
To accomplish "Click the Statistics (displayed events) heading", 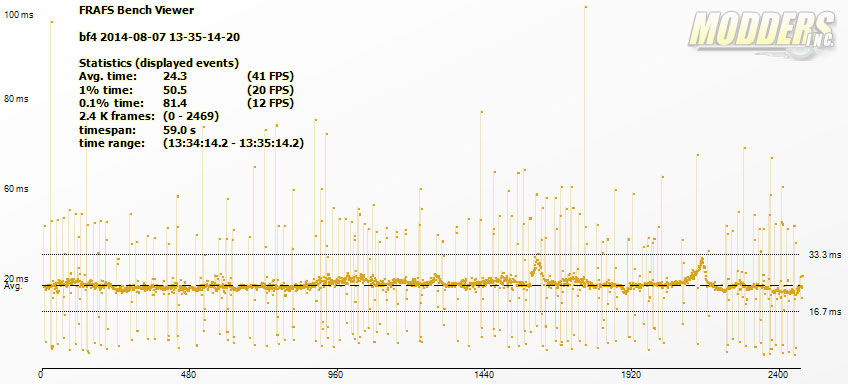I will tap(159, 63).
